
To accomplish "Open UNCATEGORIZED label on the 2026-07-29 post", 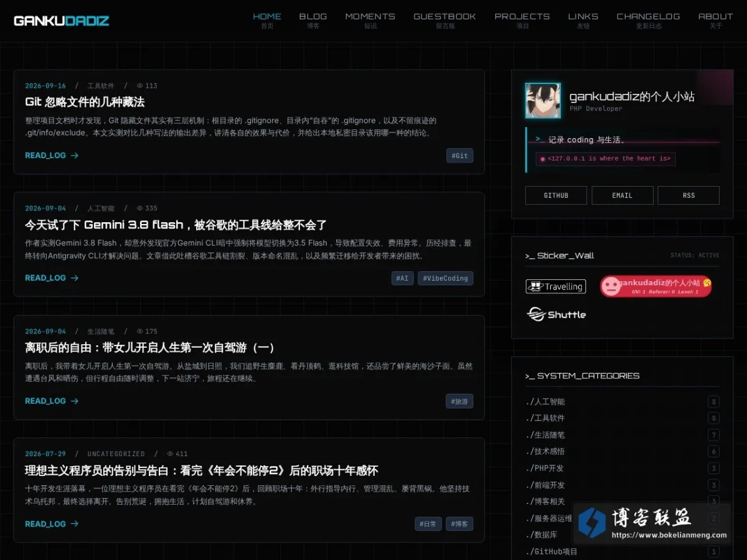I will coord(116,454).
